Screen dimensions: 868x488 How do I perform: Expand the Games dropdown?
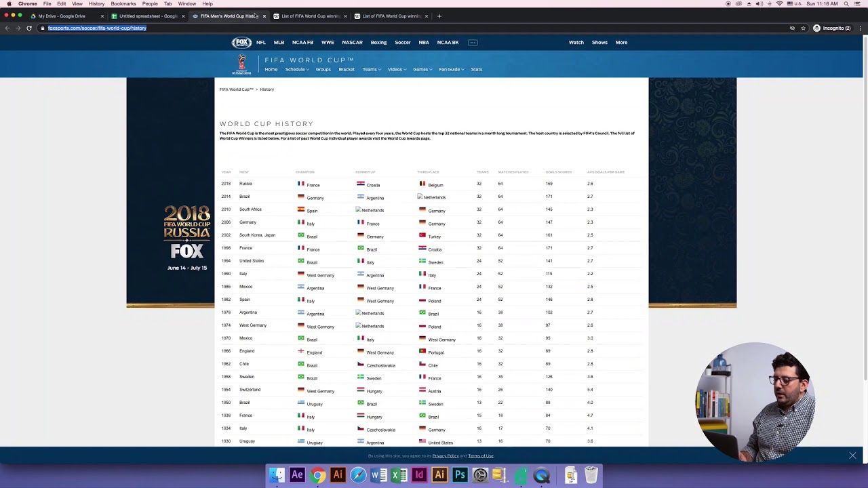point(422,69)
